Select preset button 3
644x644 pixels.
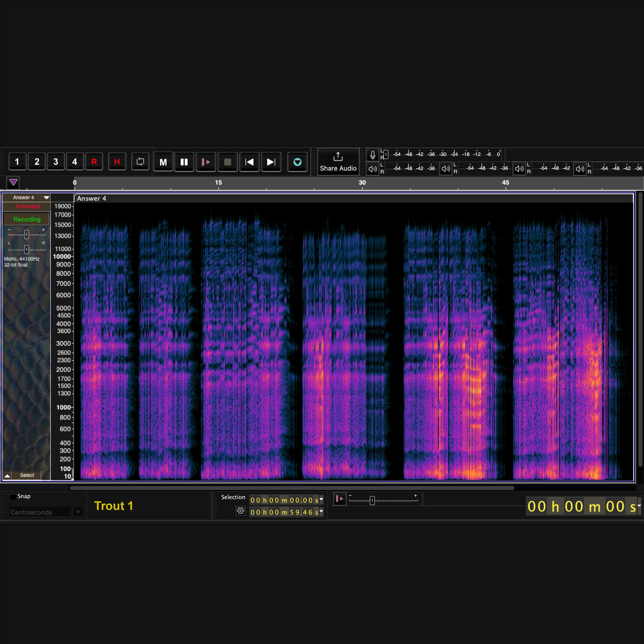pyautogui.click(x=56, y=162)
